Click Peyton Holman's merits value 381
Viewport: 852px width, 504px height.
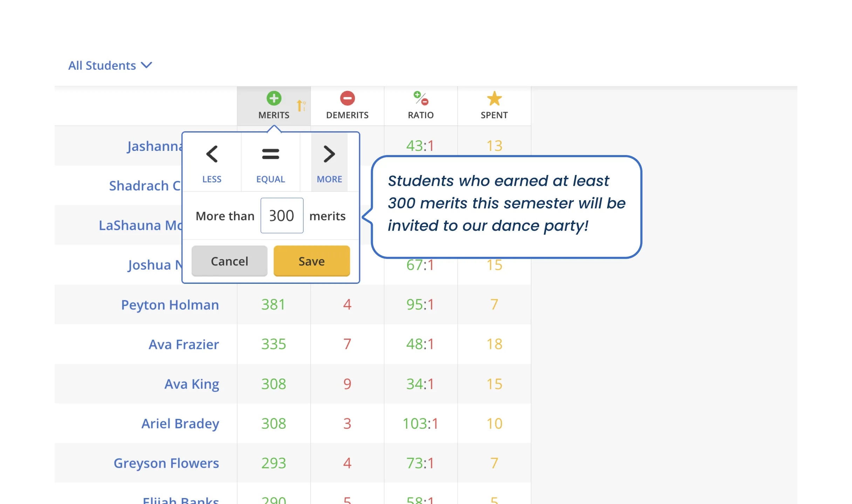(274, 304)
